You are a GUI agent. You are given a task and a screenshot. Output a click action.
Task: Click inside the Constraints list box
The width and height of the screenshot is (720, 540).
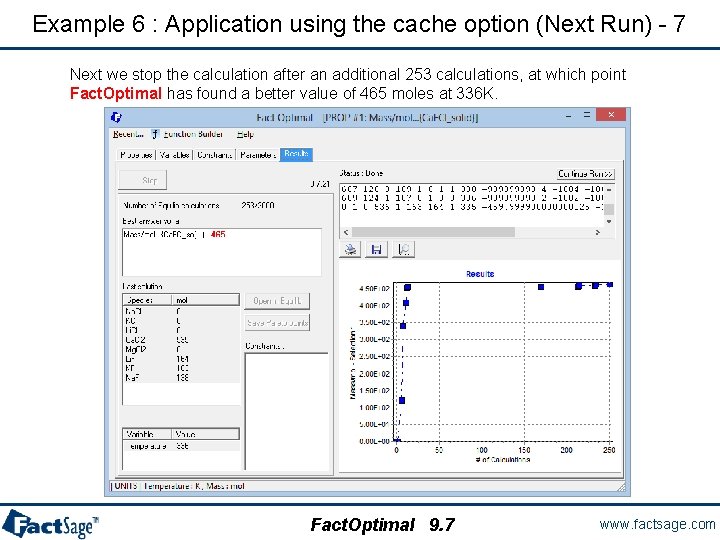(287, 411)
